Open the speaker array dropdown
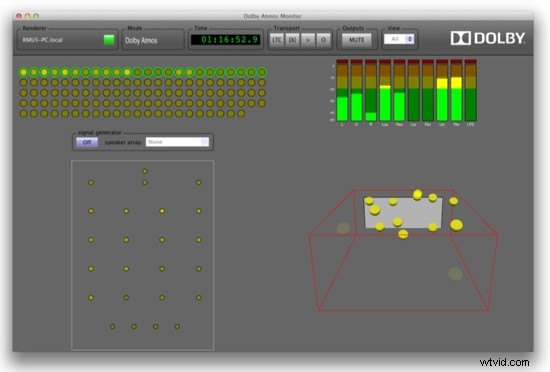 [x=177, y=142]
